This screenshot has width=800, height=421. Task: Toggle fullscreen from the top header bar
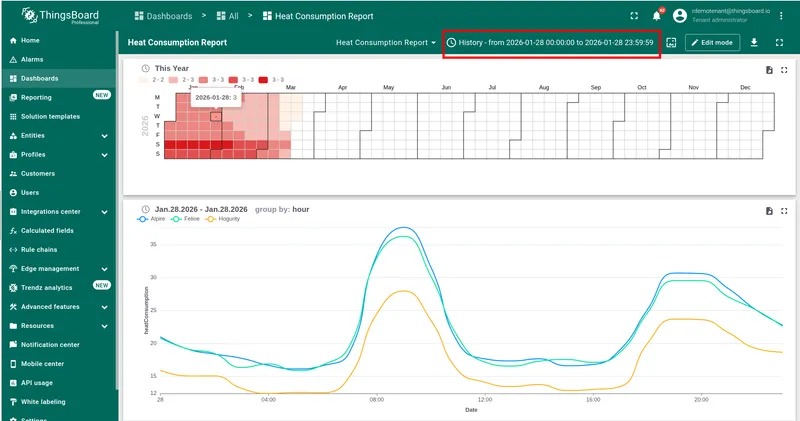(634, 16)
